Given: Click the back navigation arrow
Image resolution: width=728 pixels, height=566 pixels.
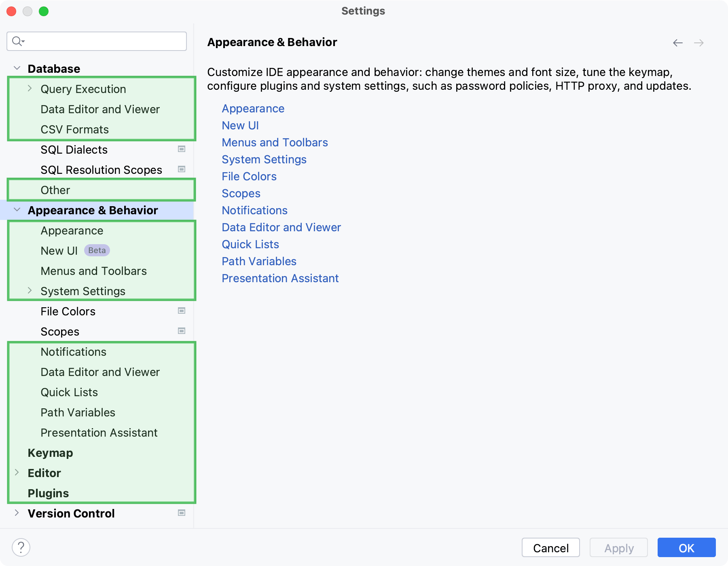Looking at the screenshot, I should coord(678,43).
